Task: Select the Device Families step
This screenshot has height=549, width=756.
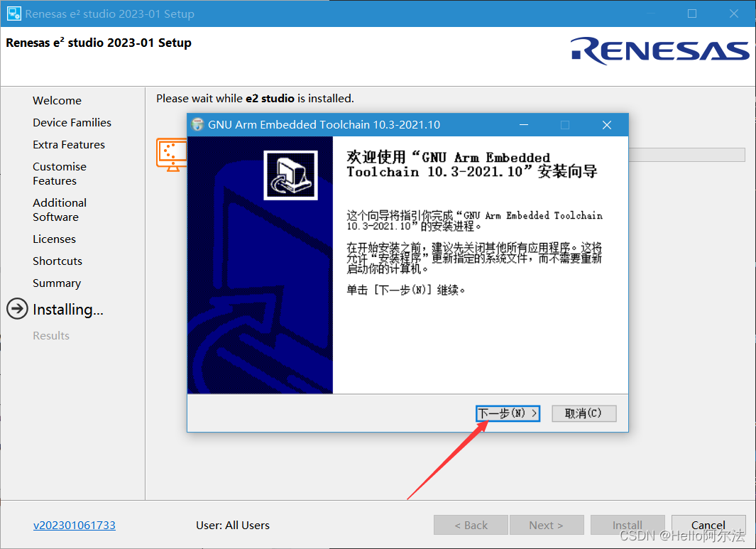Action: 72,123
